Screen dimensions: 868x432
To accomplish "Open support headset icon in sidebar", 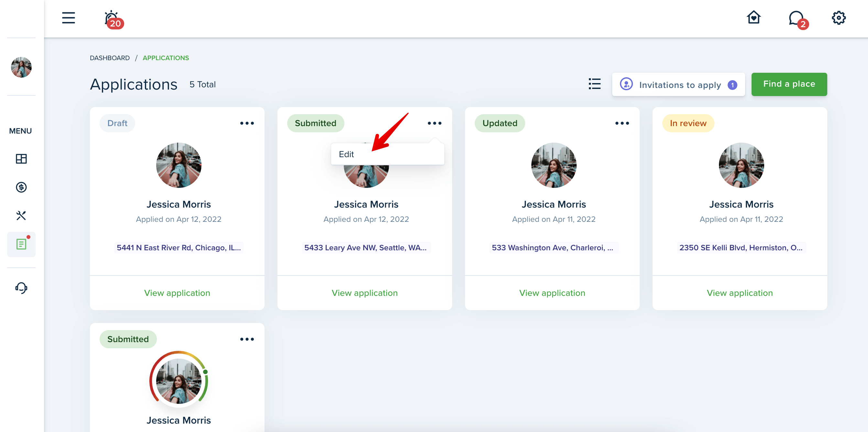I will tap(21, 288).
